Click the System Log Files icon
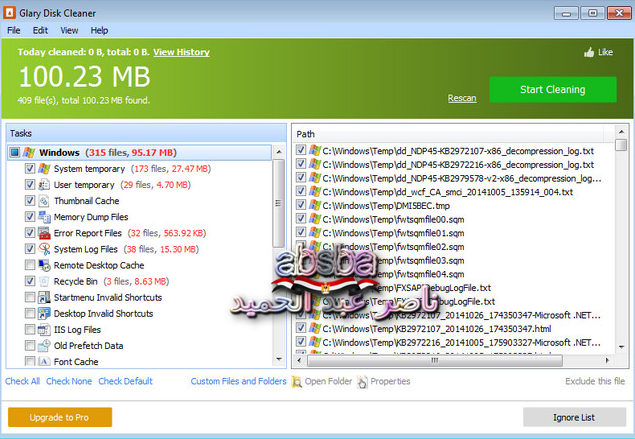Screen dimensions: 635x439 (x=44, y=249)
